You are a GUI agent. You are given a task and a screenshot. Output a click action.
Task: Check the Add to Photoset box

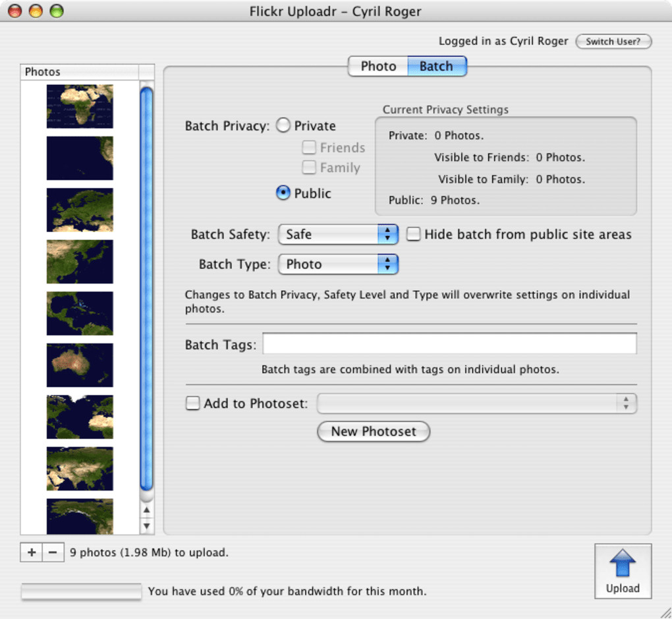[192, 403]
